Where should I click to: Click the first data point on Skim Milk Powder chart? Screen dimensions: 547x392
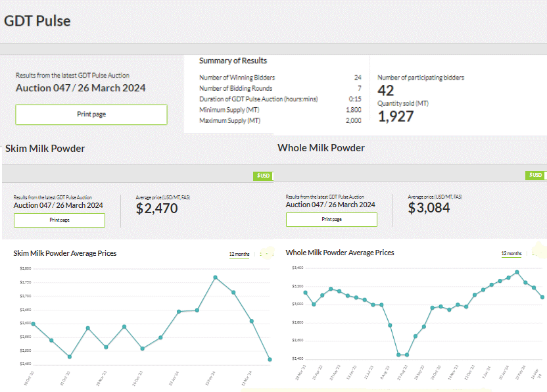click(x=33, y=324)
